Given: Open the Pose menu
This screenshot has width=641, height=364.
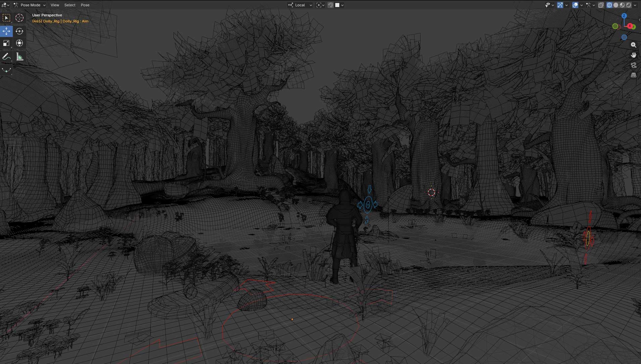Looking at the screenshot, I should (x=85, y=5).
